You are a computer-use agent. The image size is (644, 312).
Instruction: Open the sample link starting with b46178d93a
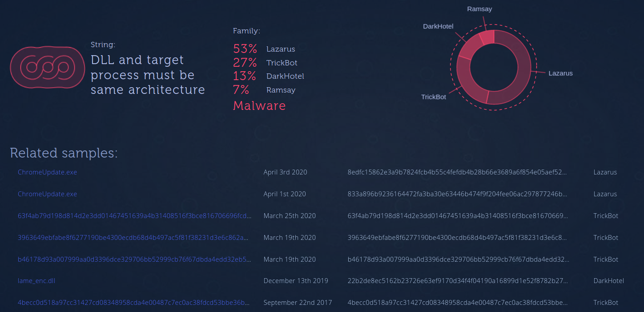pyautogui.click(x=134, y=259)
